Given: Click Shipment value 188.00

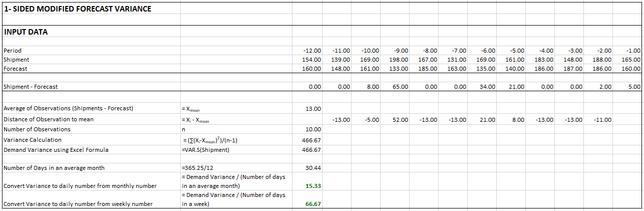Looking at the screenshot, I should click(598, 60).
